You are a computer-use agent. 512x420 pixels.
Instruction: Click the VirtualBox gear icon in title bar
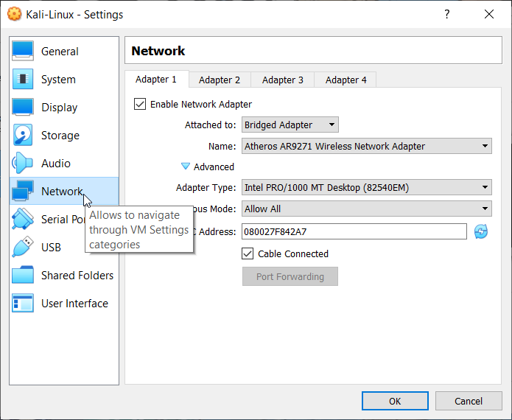pos(15,14)
